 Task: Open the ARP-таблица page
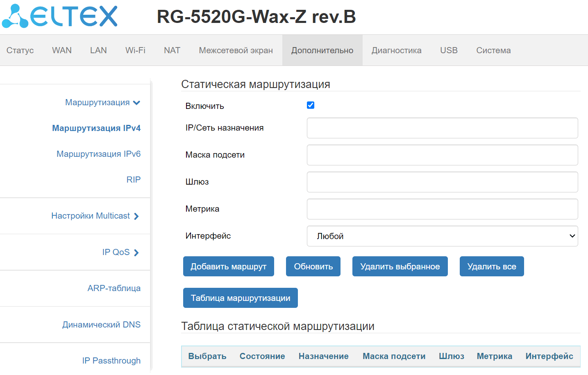point(114,288)
